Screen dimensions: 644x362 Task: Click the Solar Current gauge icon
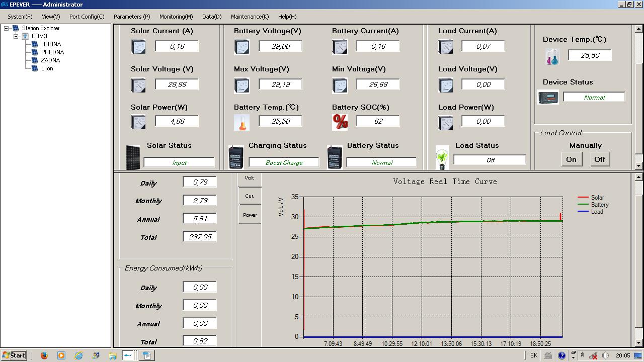pos(138,47)
